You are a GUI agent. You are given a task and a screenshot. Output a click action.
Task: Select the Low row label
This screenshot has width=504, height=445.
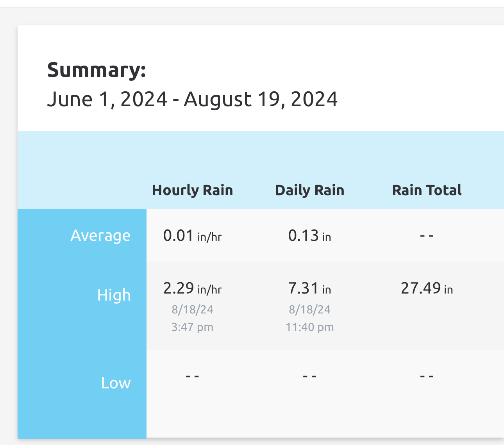116,383
